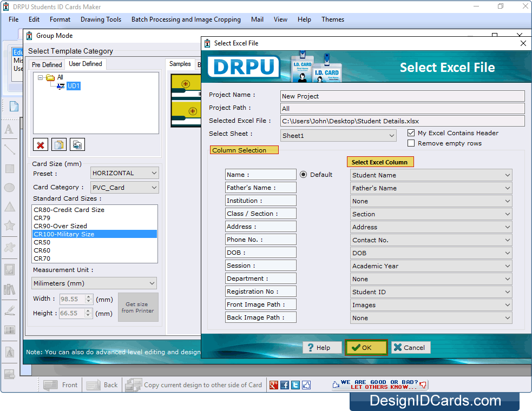The width and height of the screenshot is (532, 411).
Task: Open the Preset HORIZONTAL dropdown
Action: click(124, 173)
